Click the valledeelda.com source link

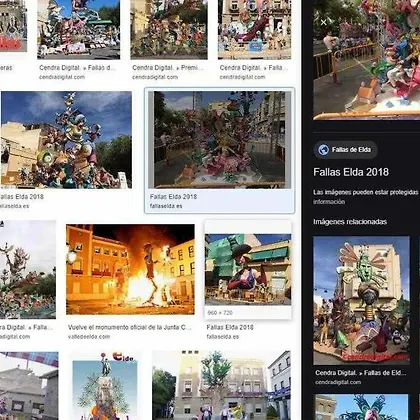(x=89, y=337)
